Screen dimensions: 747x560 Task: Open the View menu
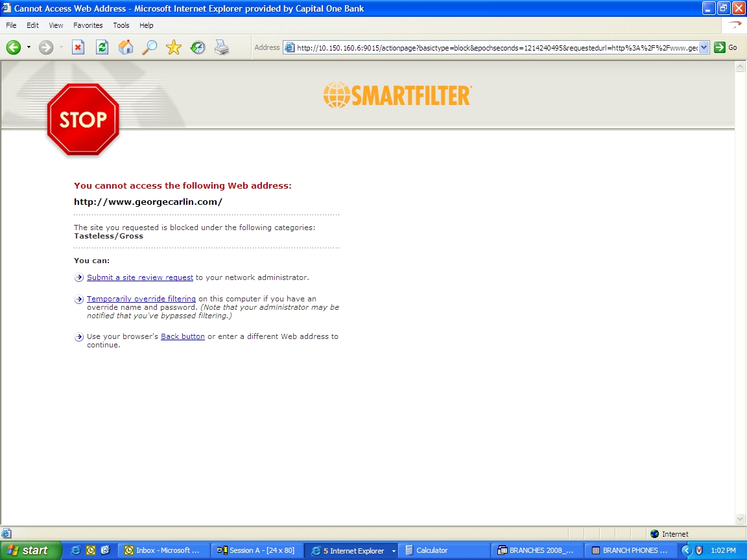tap(56, 25)
